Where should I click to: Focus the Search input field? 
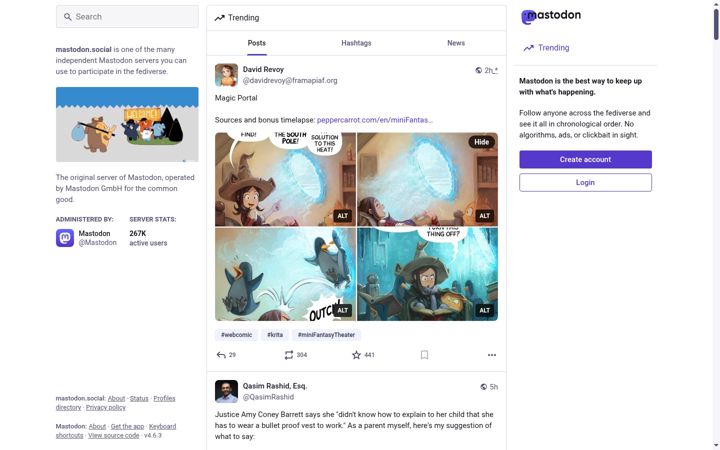pos(127,17)
